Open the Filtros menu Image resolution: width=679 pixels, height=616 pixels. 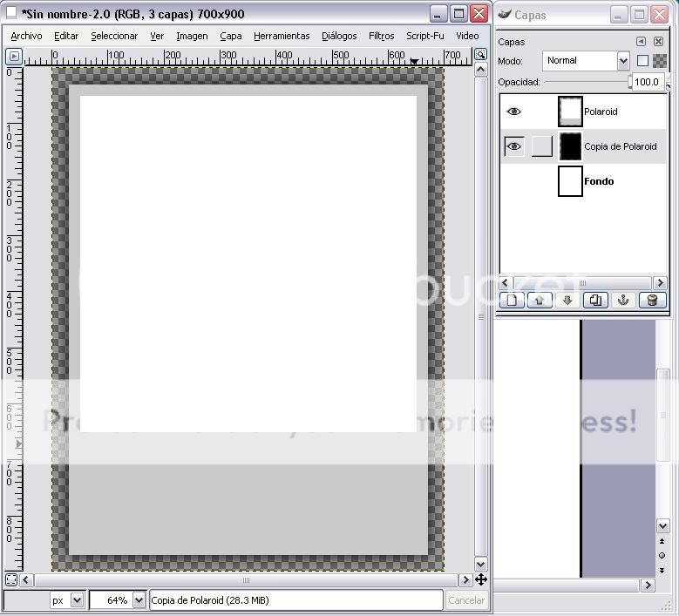click(x=381, y=36)
